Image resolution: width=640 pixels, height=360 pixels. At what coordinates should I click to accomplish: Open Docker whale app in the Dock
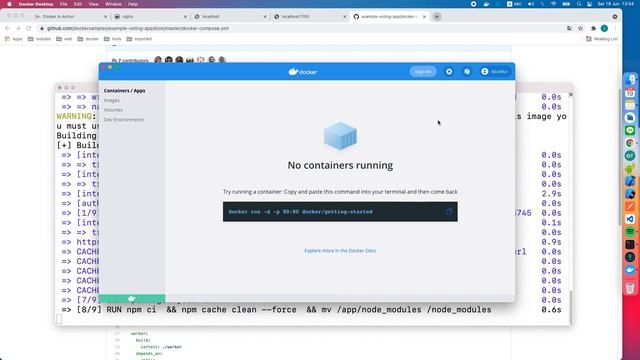coord(630,269)
